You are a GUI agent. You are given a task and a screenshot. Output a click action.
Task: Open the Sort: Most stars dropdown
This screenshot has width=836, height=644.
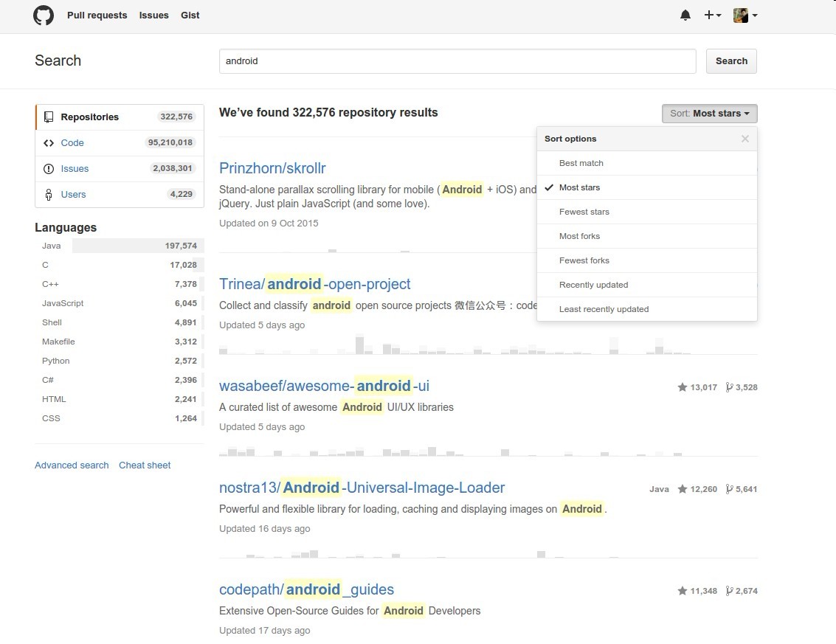pyautogui.click(x=709, y=114)
